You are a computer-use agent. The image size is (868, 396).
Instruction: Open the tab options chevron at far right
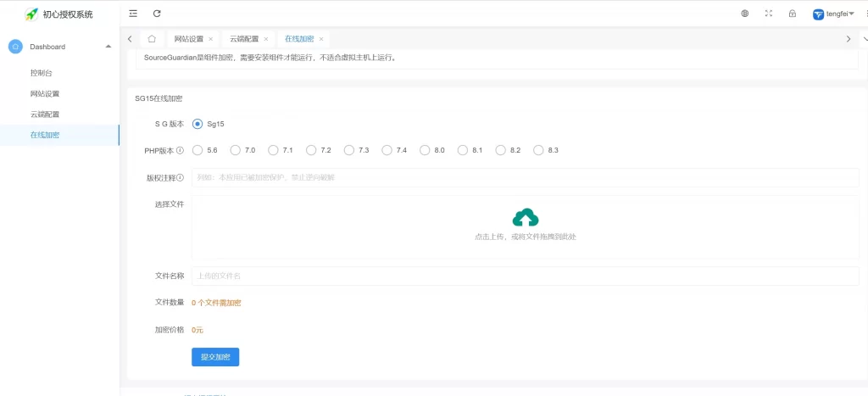(865, 39)
